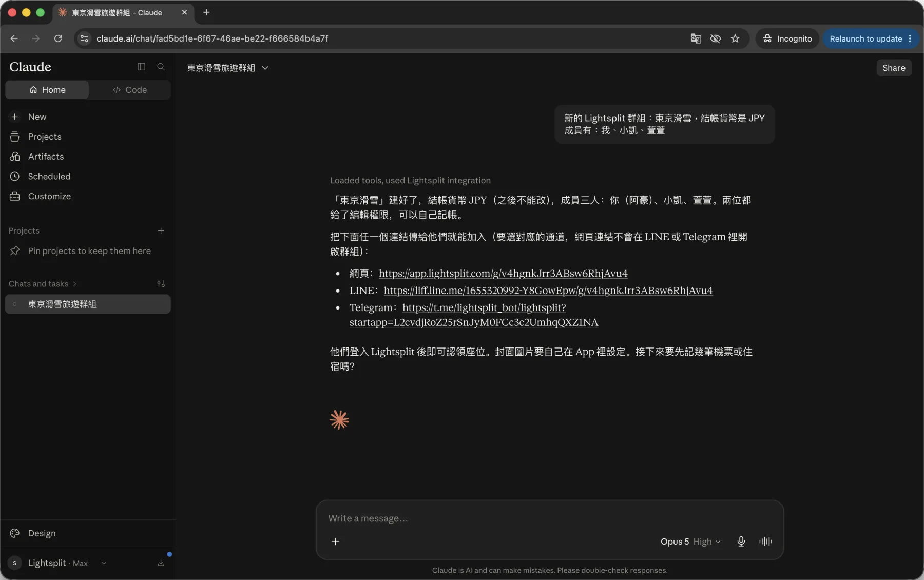Click the address bar URL
This screenshot has height=580, width=924.
[x=212, y=38]
